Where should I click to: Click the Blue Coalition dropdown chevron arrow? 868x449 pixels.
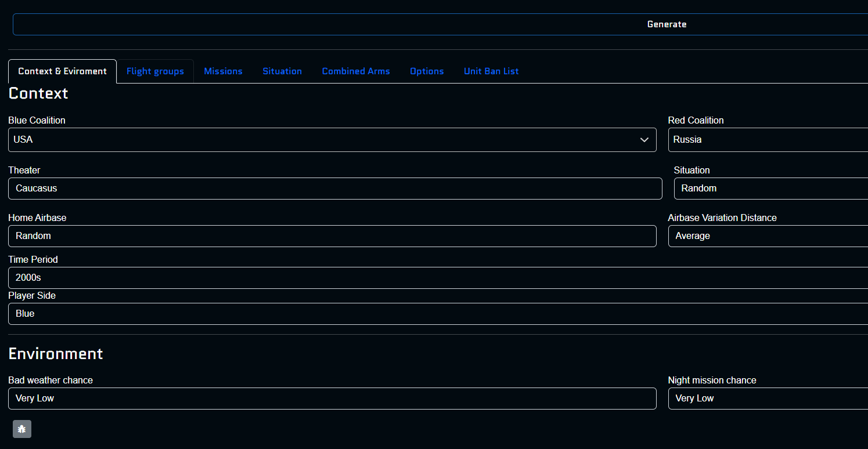tap(644, 140)
